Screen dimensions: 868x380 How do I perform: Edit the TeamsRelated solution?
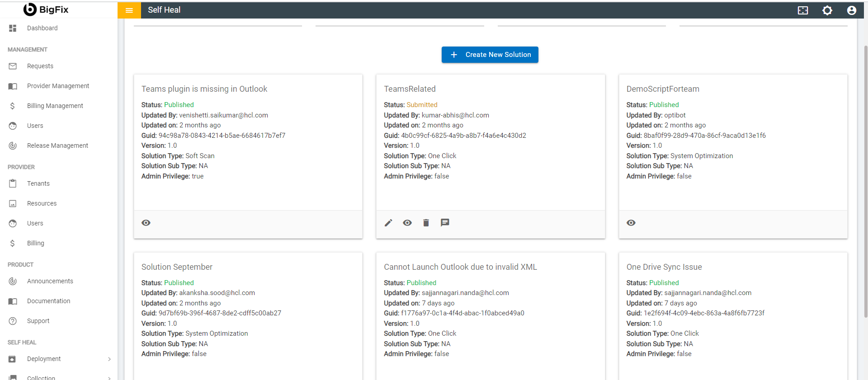(388, 223)
